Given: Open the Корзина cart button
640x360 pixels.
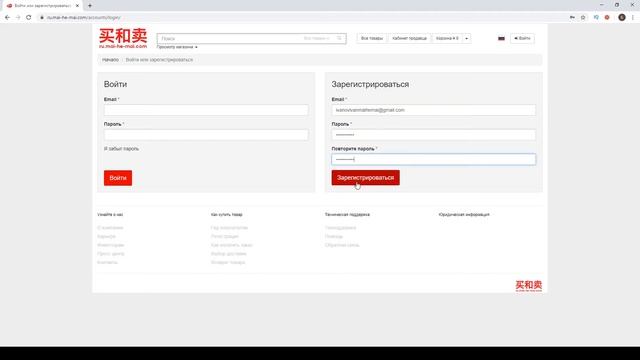Looking at the screenshot, I should [x=447, y=38].
